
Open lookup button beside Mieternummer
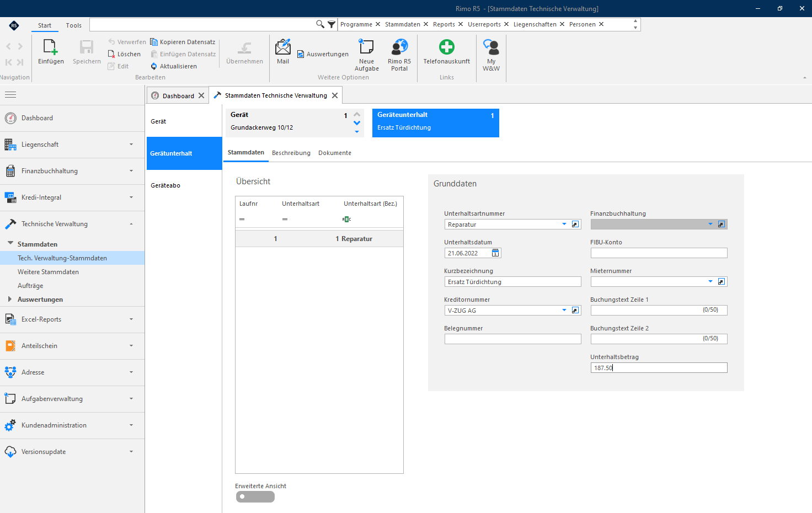click(722, 282)
